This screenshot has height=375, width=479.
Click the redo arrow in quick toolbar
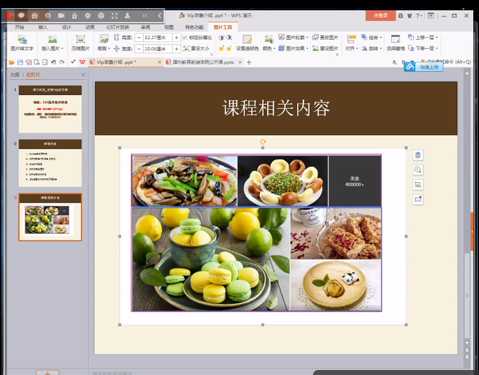pos(62,62)
